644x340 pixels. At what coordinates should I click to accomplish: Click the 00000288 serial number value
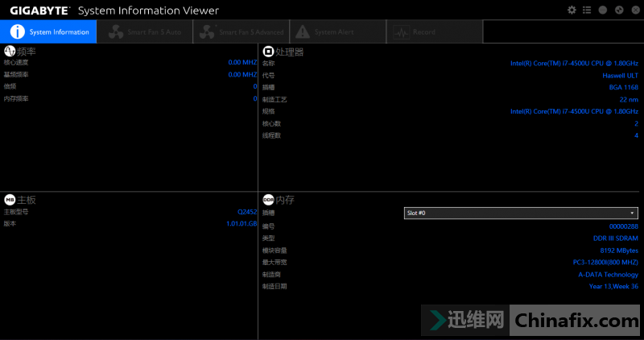(x=623, y=226)
